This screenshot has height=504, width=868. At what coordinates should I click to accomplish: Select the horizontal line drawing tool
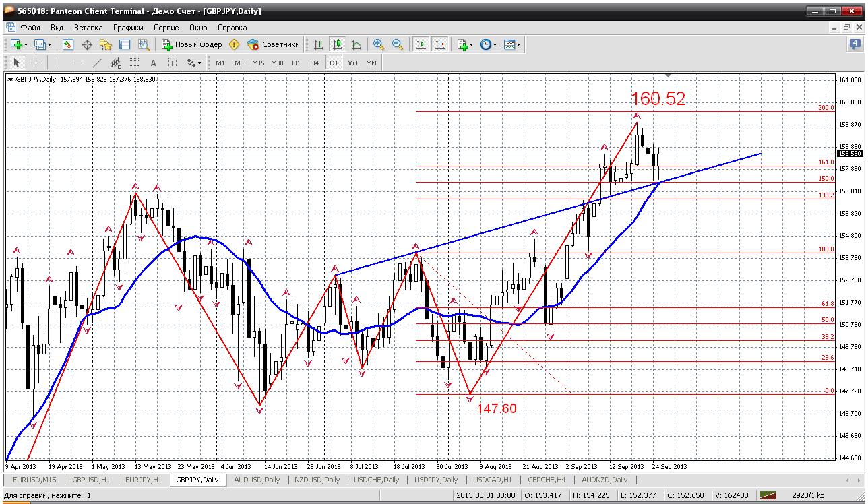coord(77,63)
